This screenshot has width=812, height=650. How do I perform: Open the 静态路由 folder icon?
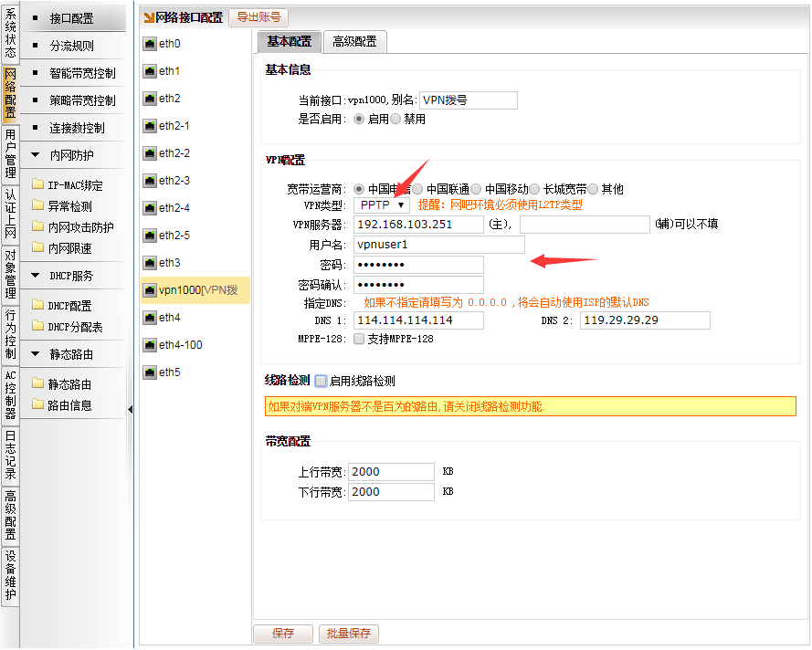[x=37, y=384]
